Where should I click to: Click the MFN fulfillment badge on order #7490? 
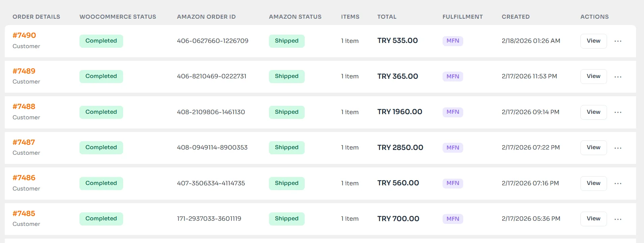click(453, 41)
